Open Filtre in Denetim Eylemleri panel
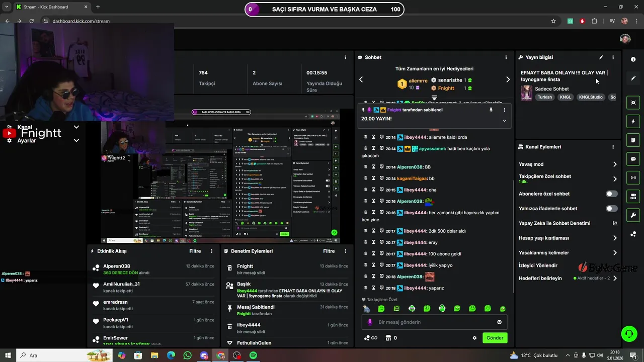The image size is (644, 362). [329, 251]
